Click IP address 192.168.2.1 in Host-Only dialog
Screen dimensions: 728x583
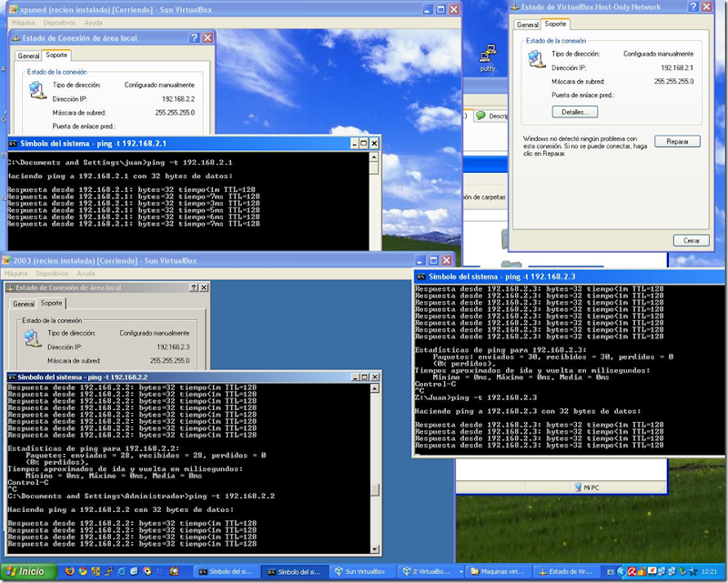677,68
